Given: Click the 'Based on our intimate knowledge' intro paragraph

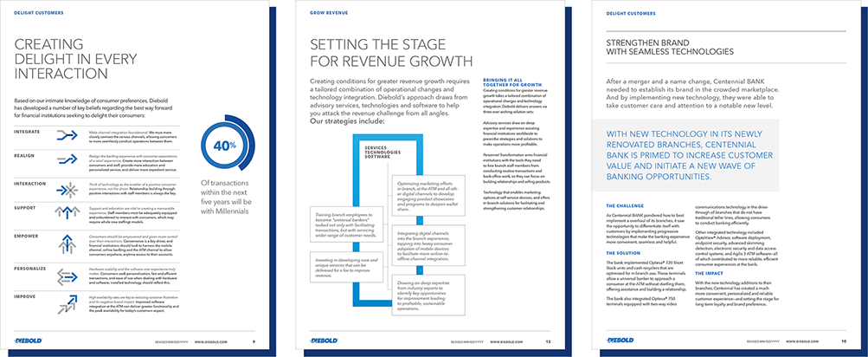Looking at the screenshot, I should [x=93, y=108].
